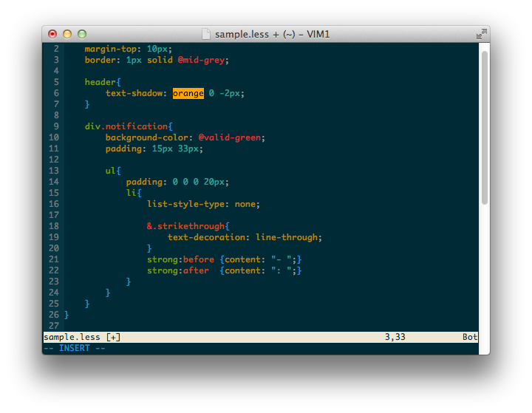Minimize the window with the yellow button

(67, 34)
